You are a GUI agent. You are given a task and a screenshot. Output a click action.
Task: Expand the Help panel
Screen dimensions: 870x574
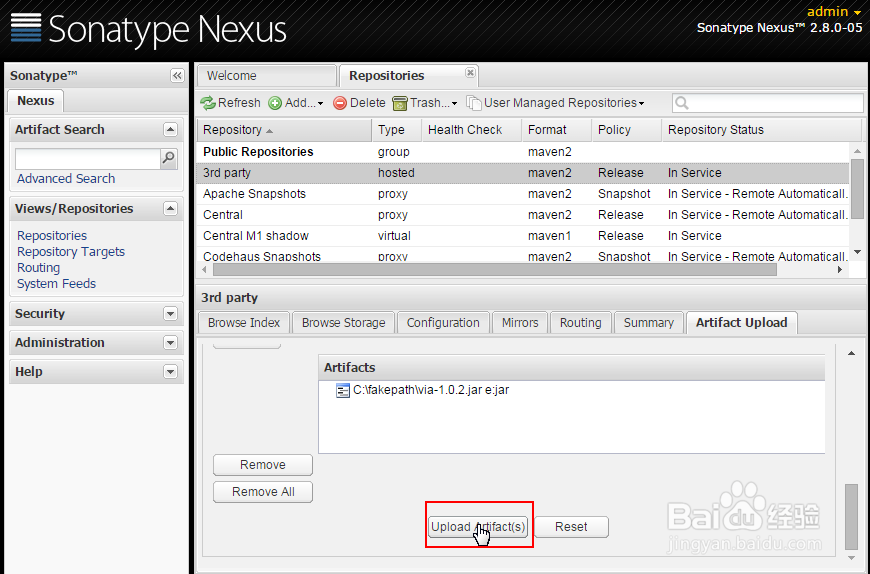click(x=170, y=372)
